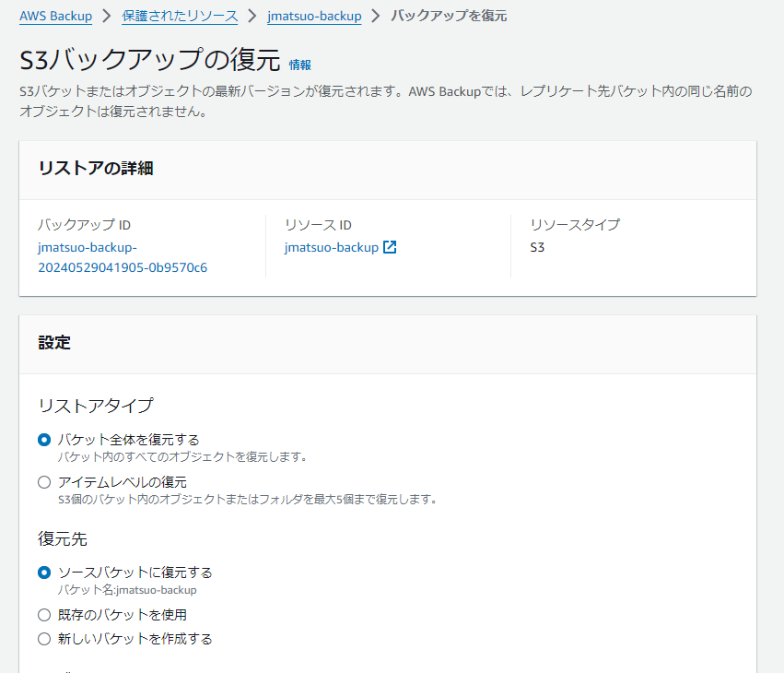The width and height of the screenshot is (784, 673).
Task: Open the jmatsuo-backup breadcrumb link
Action: (x=314, y=16)
